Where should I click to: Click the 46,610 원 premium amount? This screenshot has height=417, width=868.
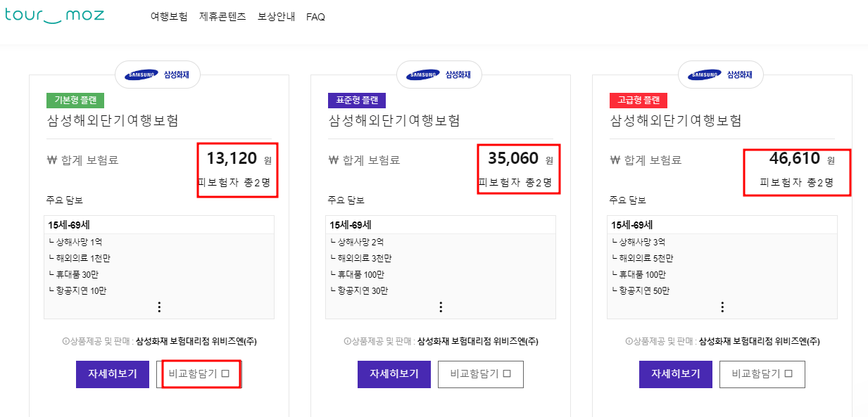tap(802, 159)
